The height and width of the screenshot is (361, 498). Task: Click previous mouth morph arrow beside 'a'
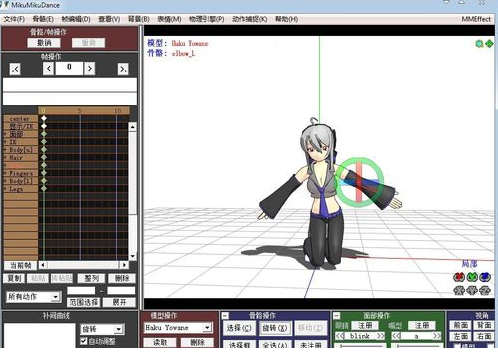point(396,336)
